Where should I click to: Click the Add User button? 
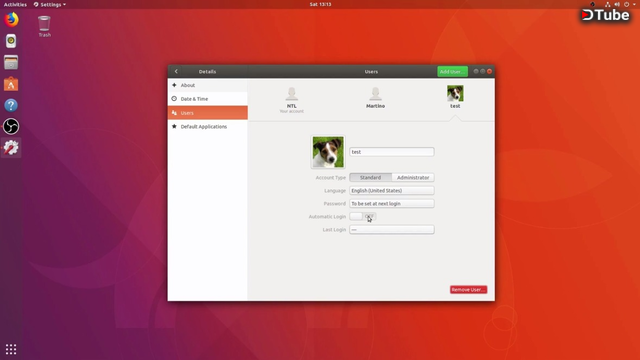[x=452, y=71]
